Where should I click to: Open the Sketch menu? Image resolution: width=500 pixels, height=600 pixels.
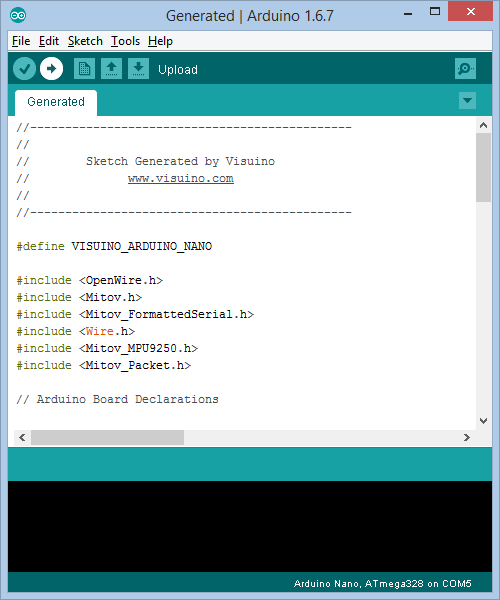pyautogui.click(x=85, y=41)
